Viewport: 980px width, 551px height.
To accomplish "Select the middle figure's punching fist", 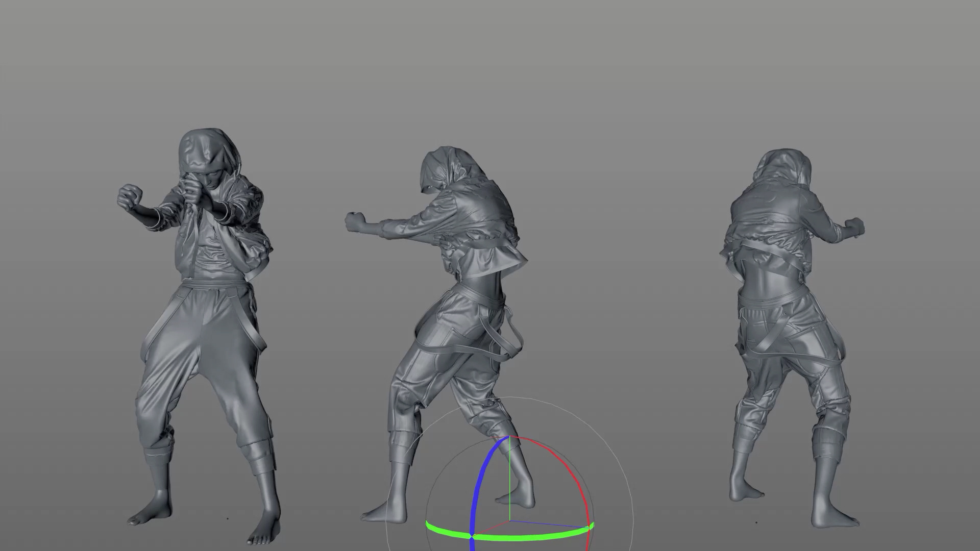I will click(356, 222).
